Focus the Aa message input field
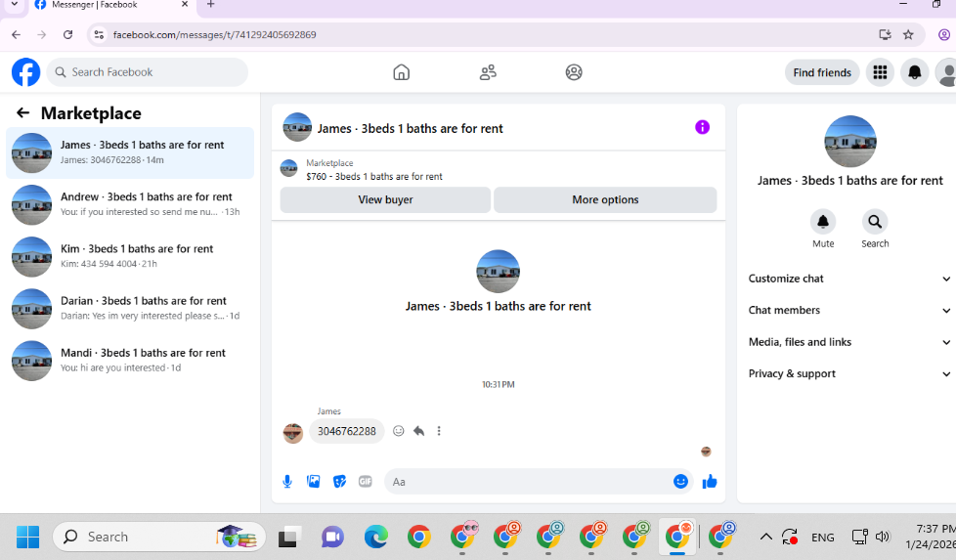956x560 pixels. tap(528, 482)
